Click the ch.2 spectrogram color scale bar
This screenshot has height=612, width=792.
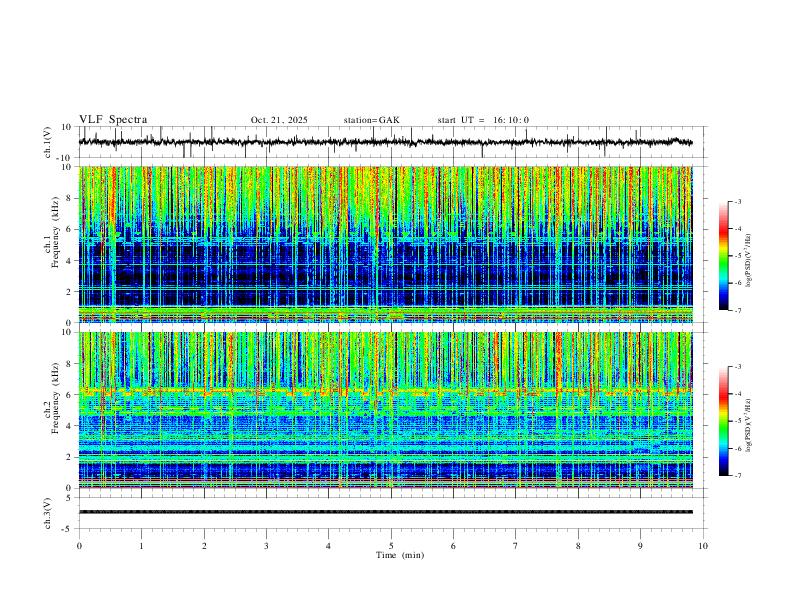724,421
